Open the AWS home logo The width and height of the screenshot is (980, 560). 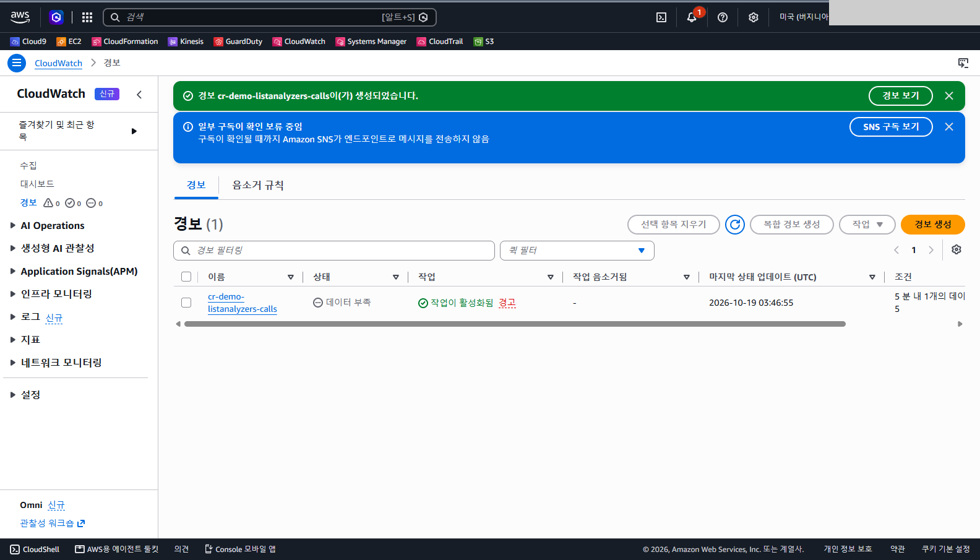click(x=20, y=17)
